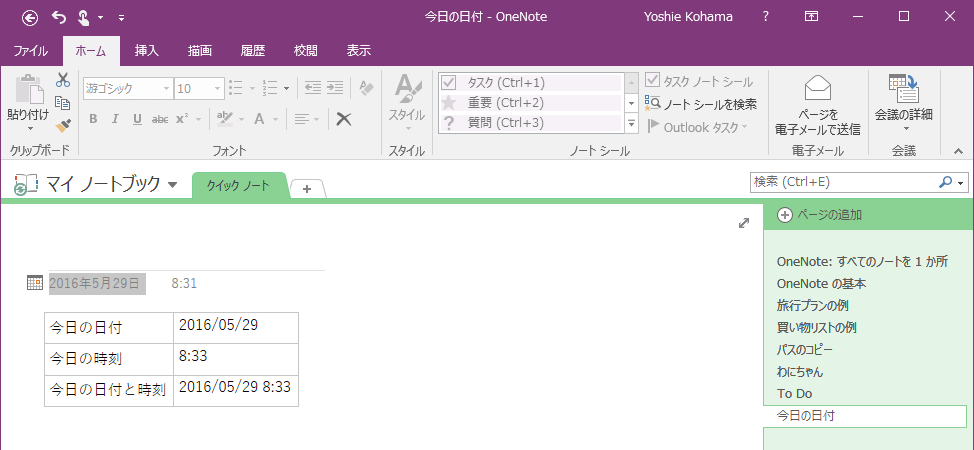The image size is (974, 450).
Task: Toggle Underline formatting
Action: tap(137, 119)
